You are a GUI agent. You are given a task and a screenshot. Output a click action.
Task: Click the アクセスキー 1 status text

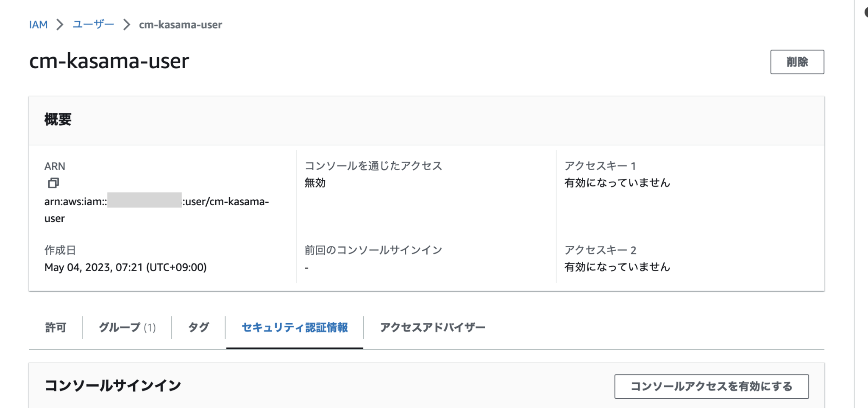coord(617,183)
